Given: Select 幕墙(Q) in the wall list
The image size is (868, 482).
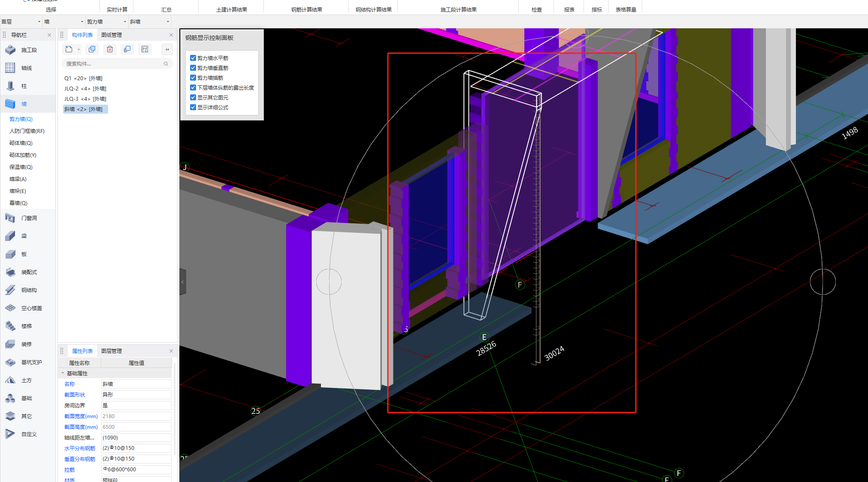Looking at the screenshot, I should (x=18, y=203).
